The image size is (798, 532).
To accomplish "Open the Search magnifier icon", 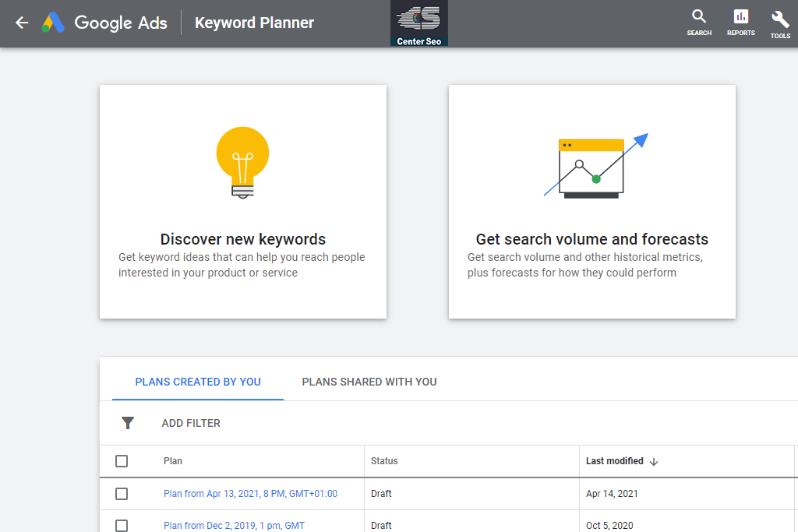I will 699,17.
